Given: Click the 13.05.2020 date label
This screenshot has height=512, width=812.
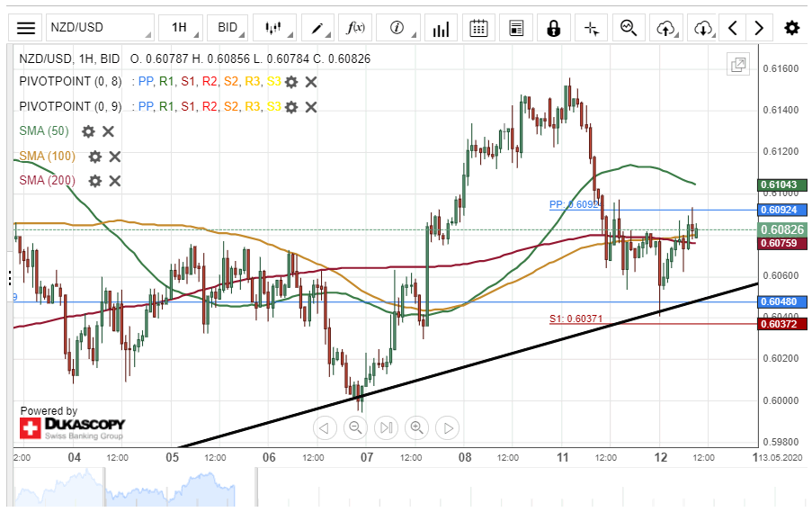Looking at the screenshot, I should pos(780,458).
